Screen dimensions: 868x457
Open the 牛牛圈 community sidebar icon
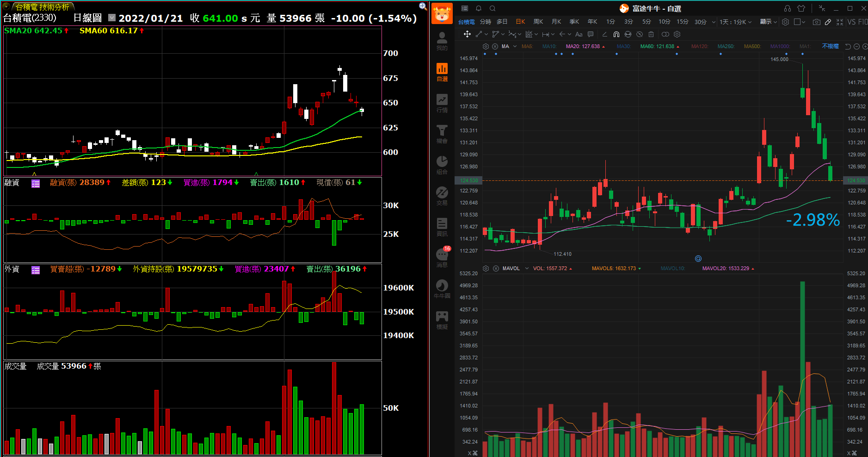(442, 289)
